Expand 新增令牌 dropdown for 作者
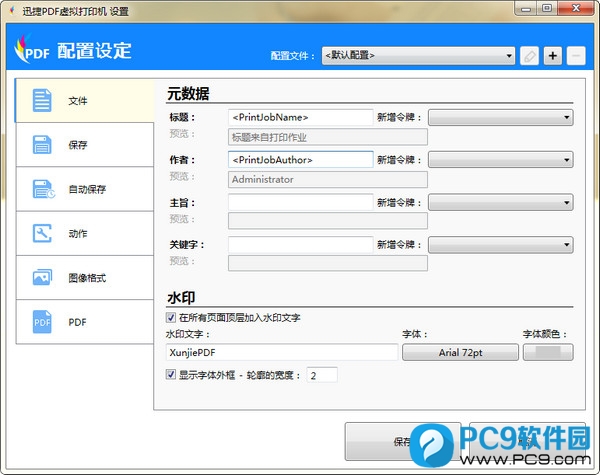The image size is (600, 475). tap(501, 160)
